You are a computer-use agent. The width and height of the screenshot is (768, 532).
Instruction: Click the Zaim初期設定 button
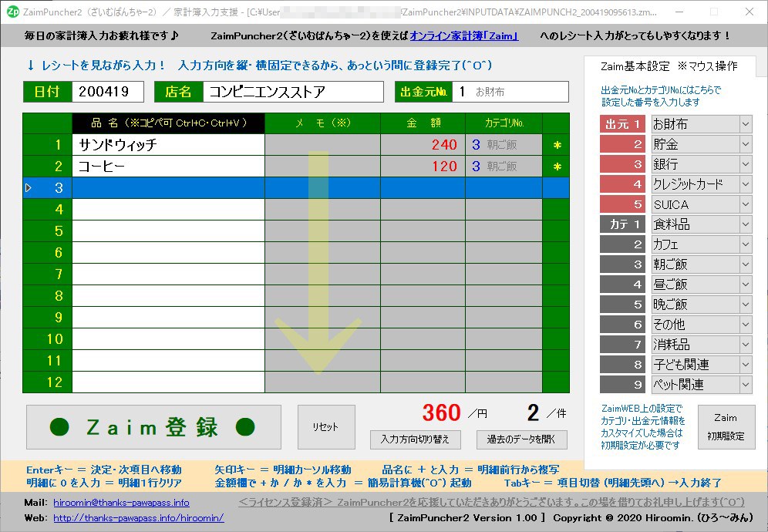click(x=726, y=427)
